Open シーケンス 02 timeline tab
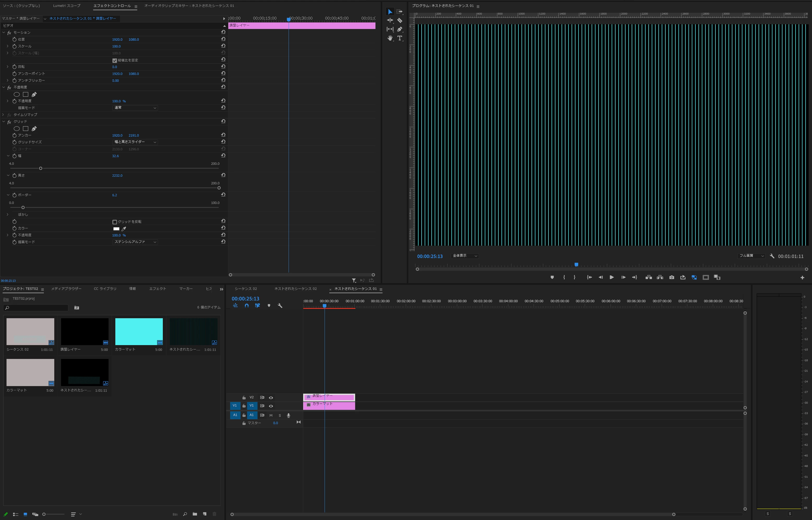 (x=246, y=289)
